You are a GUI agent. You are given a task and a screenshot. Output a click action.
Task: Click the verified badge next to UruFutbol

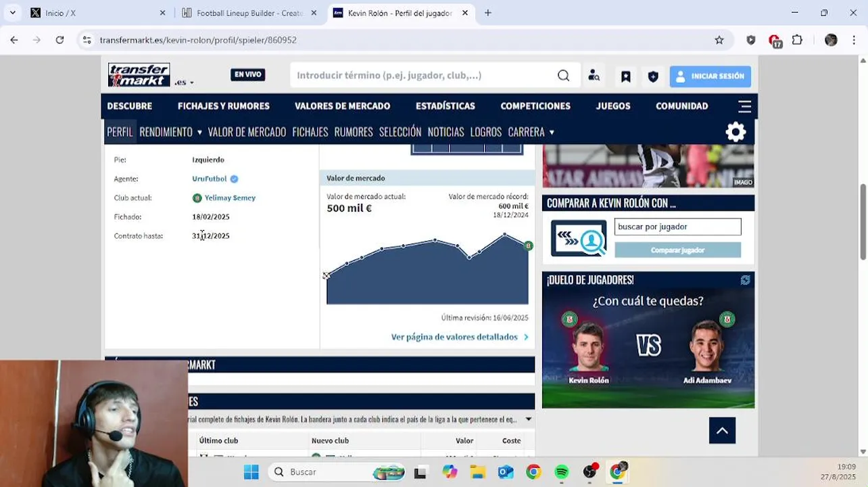pyautogui.click(x=234, y=179)
